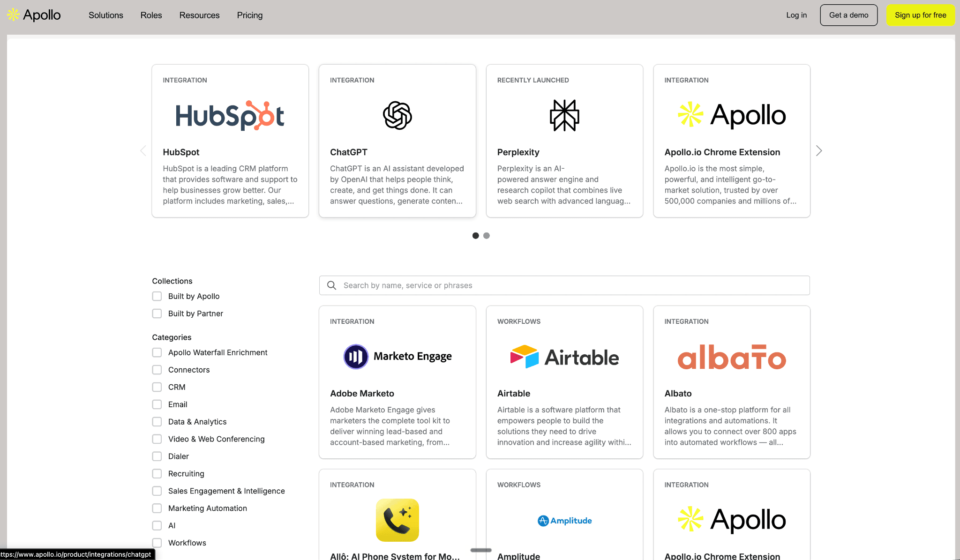Go to the next carousel slide with the right arrow
This screenshot has width=960, height=560.
(x=818, y=151)
